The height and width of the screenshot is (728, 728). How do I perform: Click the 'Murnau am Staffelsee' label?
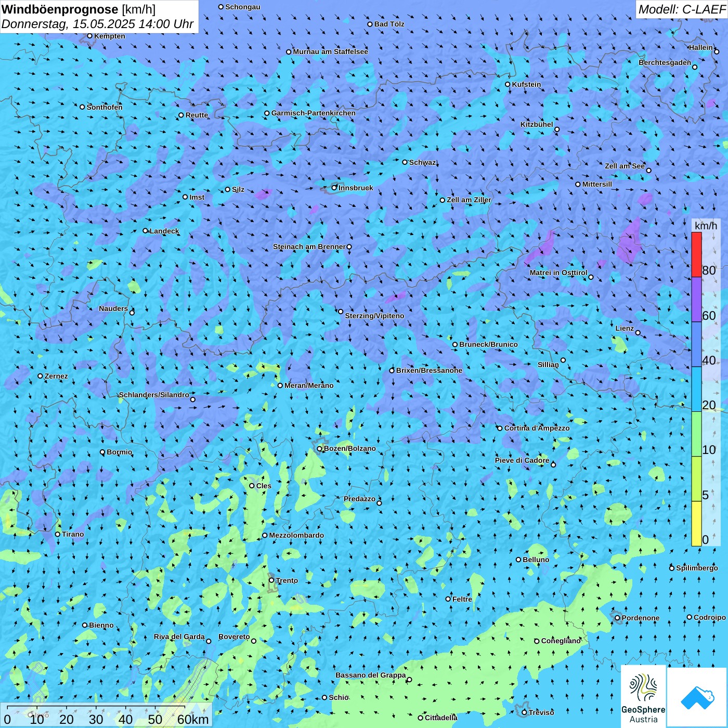click(x=330, y=52)
